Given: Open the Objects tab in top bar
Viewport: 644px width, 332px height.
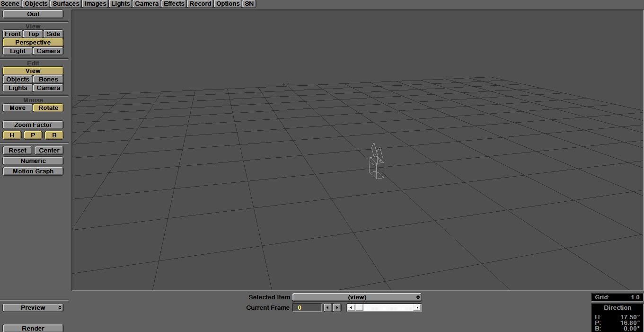Looking at the screenshot, I should (x=36, y=4).
